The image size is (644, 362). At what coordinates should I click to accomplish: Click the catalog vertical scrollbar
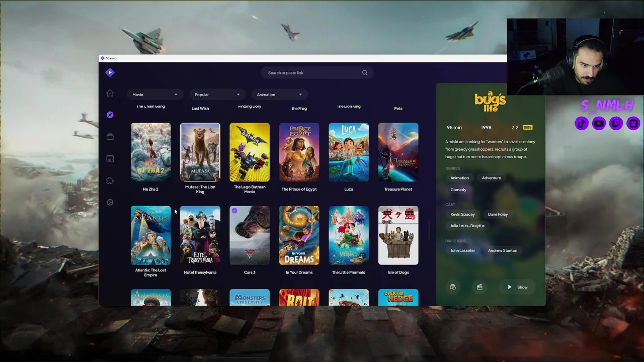(x=429, y=230)
